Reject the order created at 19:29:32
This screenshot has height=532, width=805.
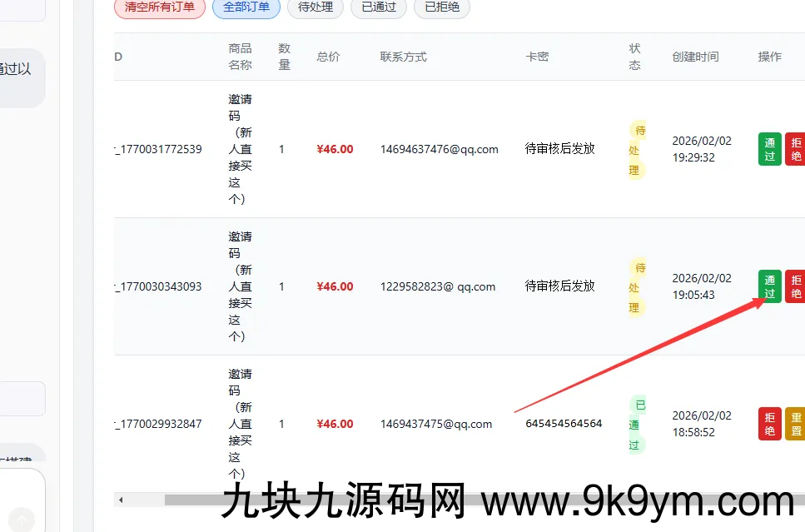pyautogui.click(x=795, y=149)
